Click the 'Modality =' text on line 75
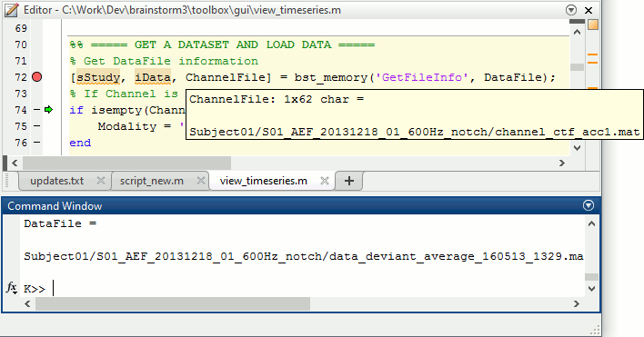This screenshot has height=337, width=644. point(135,126)
